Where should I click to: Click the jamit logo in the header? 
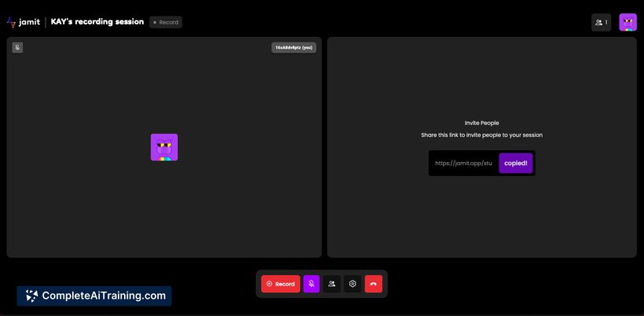(x=23, y=22)
